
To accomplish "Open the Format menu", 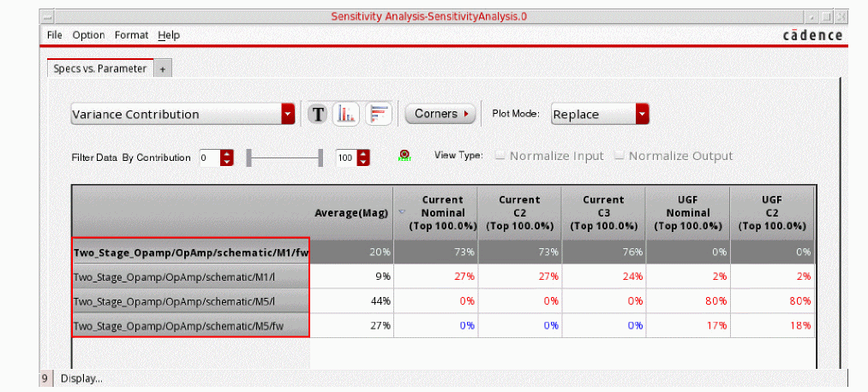I will [x=132, y=35].
